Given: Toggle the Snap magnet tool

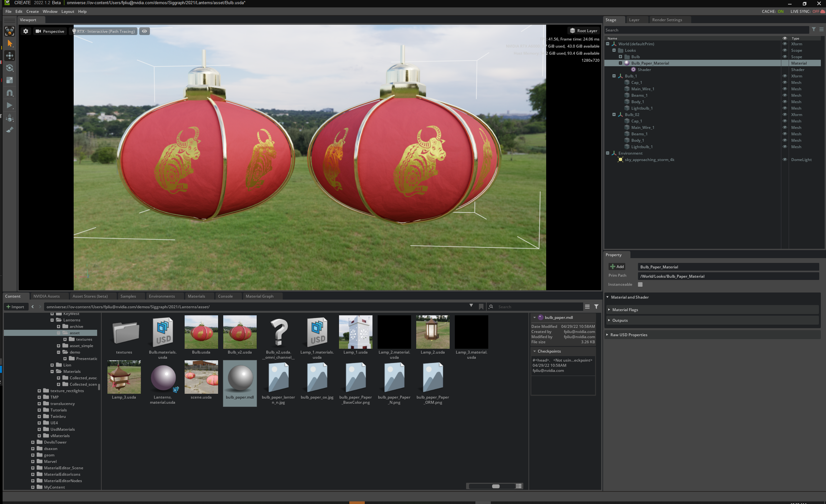Looking at the screenshot, I should tap(10, 93).
